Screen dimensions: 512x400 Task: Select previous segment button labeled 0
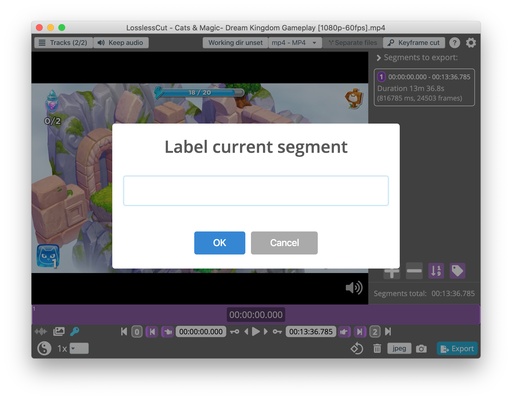137,332
